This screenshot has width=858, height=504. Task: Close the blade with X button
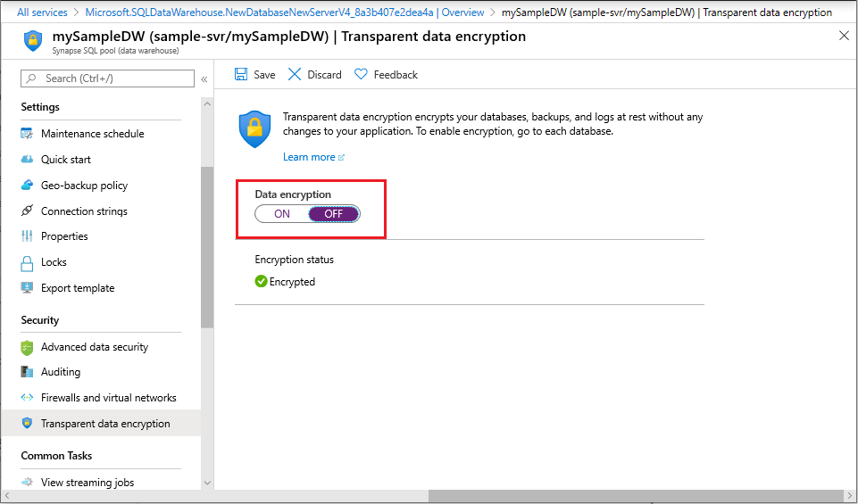[844, 37]
